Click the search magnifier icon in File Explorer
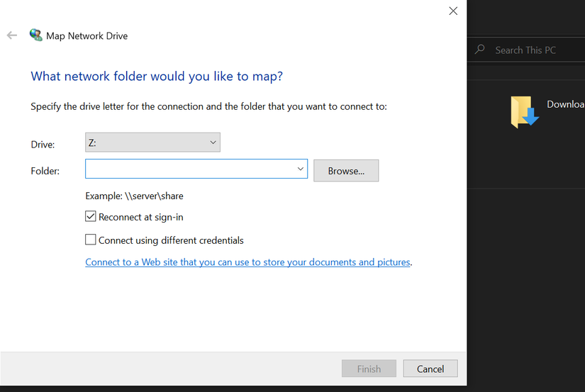The image size is (585, 392). point(480,49)
